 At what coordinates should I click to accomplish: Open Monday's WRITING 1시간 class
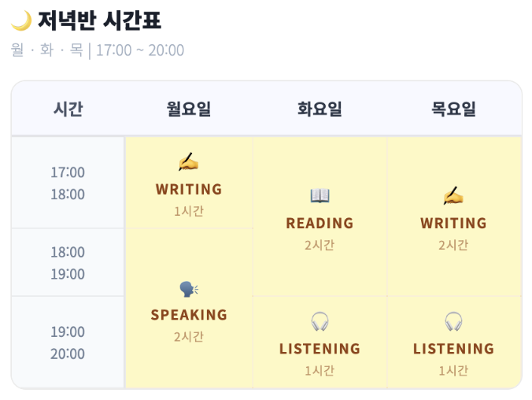189,183
